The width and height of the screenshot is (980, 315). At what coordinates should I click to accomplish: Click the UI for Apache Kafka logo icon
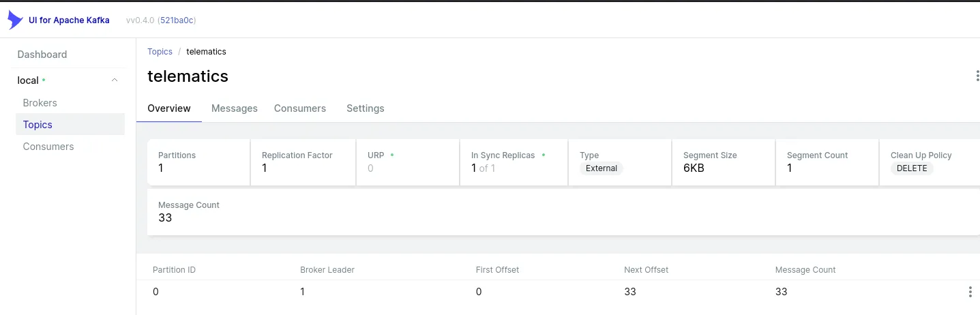(15, 20)
